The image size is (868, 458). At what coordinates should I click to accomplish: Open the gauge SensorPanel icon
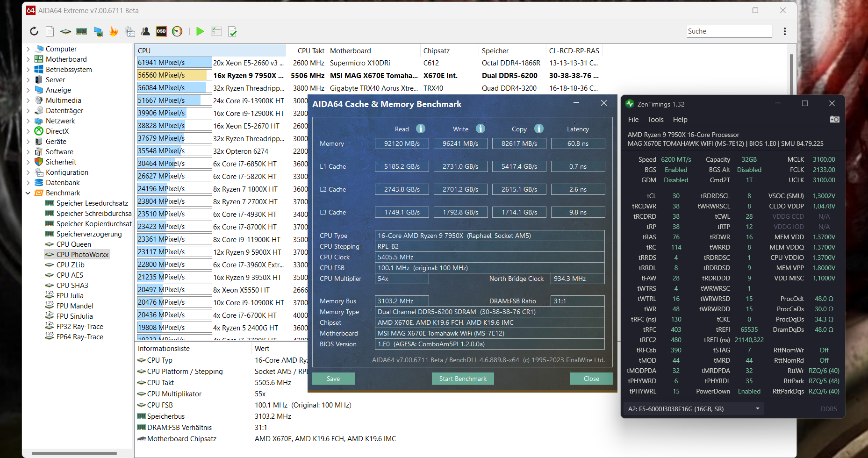coord(177,31)
